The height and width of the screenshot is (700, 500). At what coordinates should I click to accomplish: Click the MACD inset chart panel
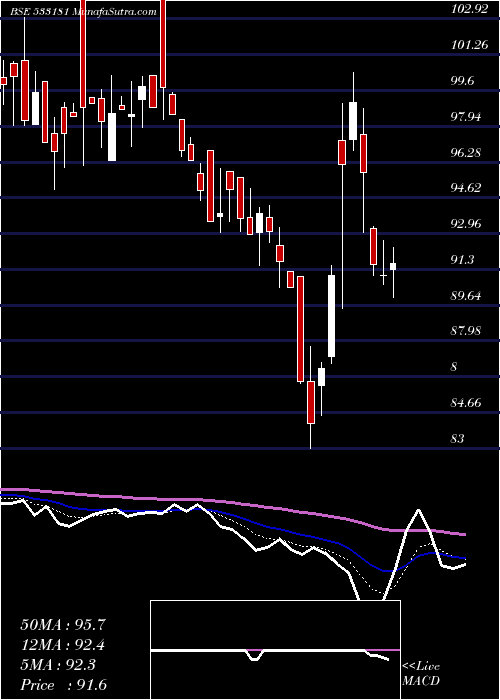pos(275,650)
